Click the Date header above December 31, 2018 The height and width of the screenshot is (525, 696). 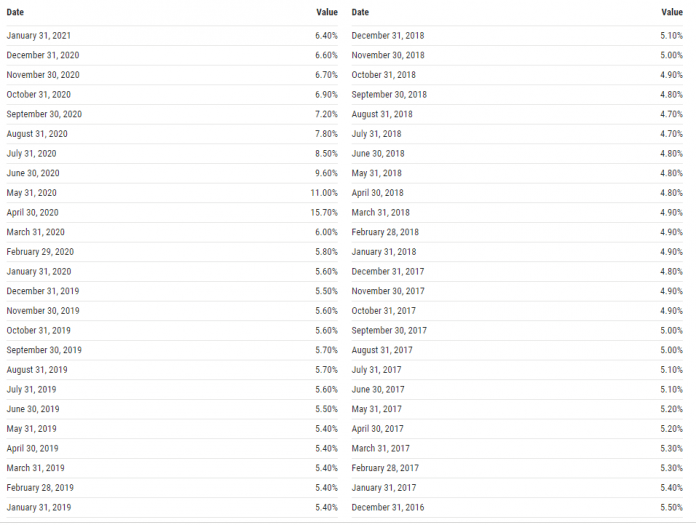click(360, 12)
